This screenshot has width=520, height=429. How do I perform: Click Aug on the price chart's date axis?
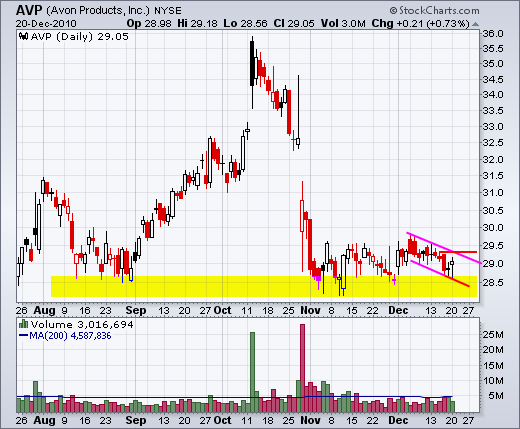[x=44, y=311]
